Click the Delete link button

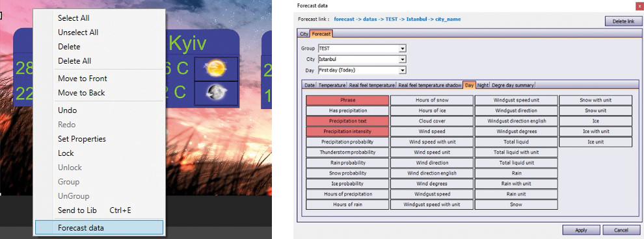coord(623,21)
